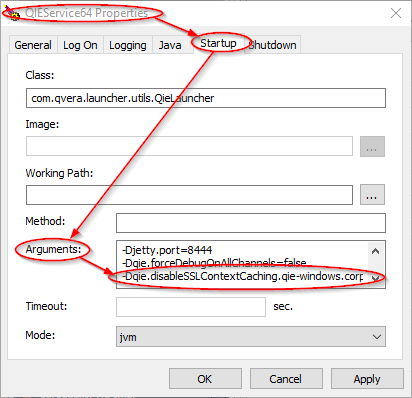Open the Log On tab

[80, 45]
